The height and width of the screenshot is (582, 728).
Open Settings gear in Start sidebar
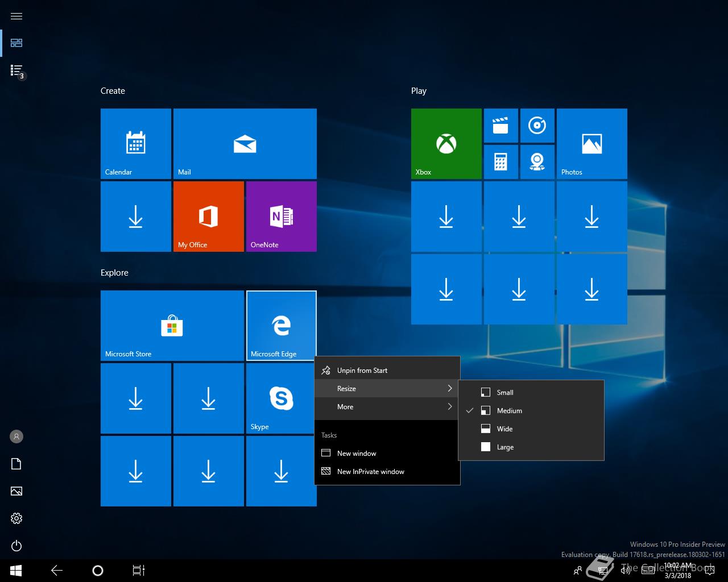(x=16, y=518)
